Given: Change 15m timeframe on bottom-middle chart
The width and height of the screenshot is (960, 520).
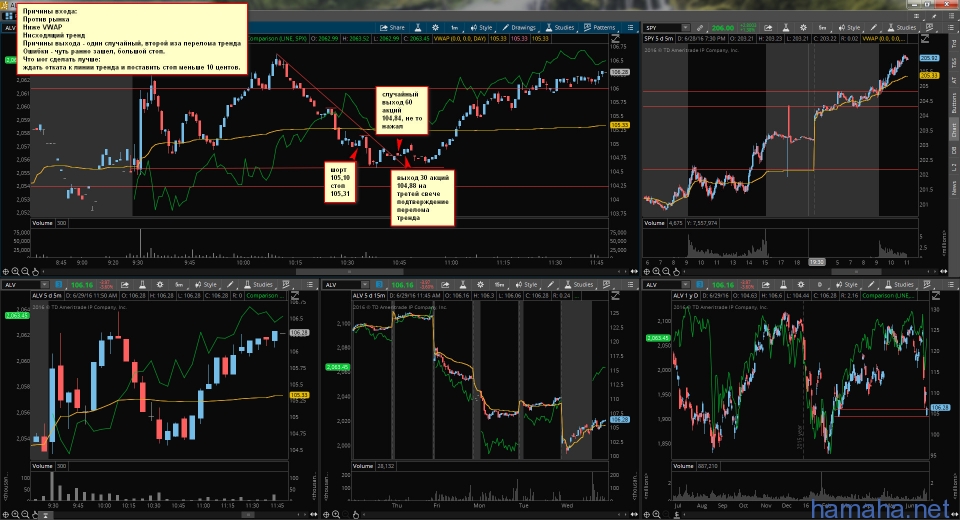Looking at the screenshot, I should (499, 285).
